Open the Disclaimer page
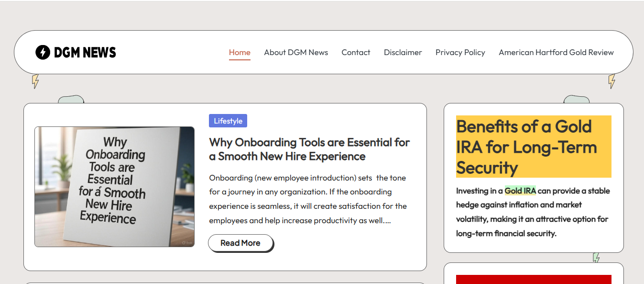The height and width of the screenshot is (284, 644). 403,52
